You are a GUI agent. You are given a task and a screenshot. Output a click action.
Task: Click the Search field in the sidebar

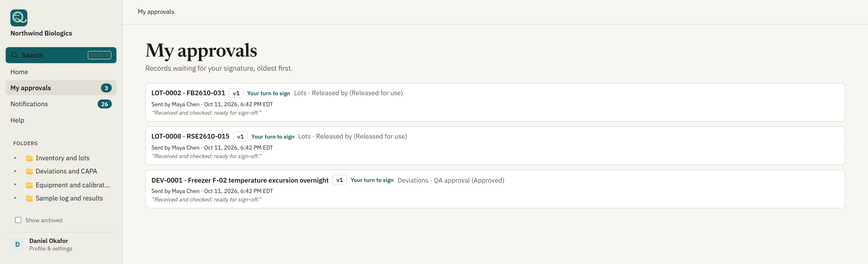pyautogui.click(x=61, y=55)
